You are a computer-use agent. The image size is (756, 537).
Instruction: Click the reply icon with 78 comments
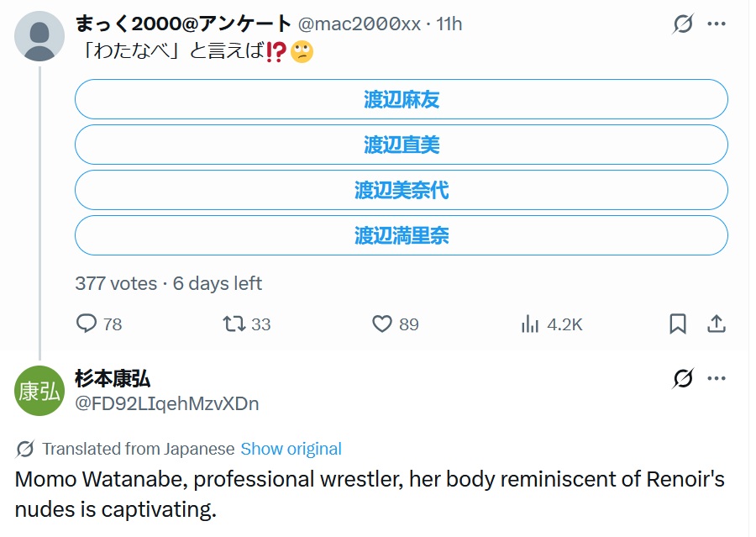coord(87,324)
